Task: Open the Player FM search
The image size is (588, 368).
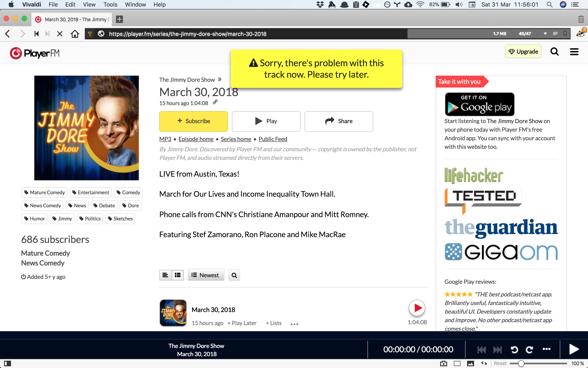Action: pos(555,52)
